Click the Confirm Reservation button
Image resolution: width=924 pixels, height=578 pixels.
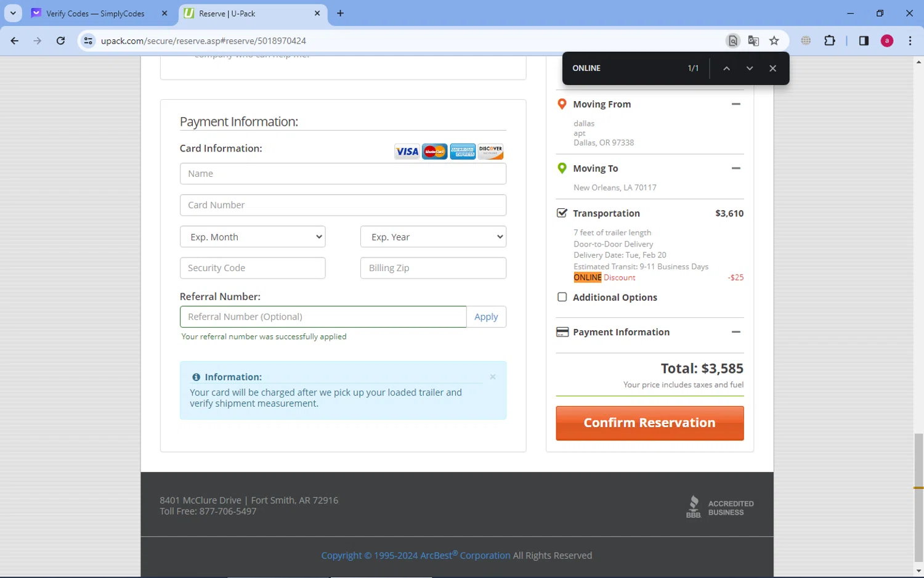point(649,423)
